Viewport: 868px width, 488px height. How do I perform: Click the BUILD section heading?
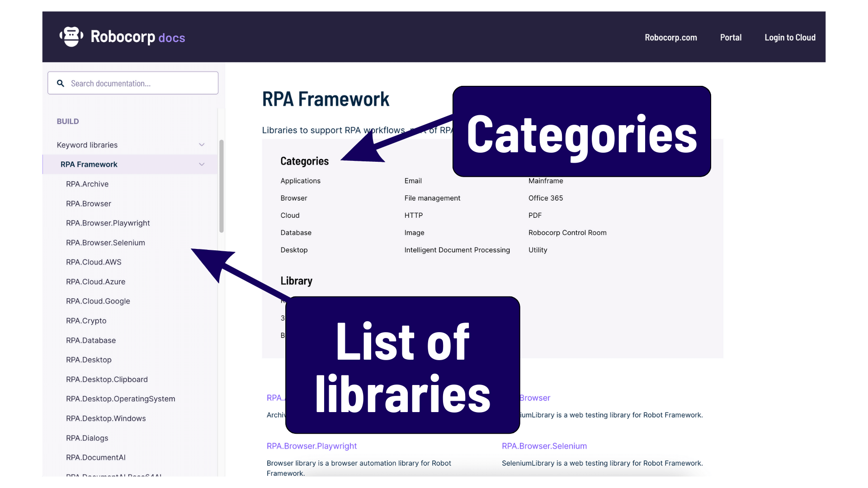click(68, 121)
